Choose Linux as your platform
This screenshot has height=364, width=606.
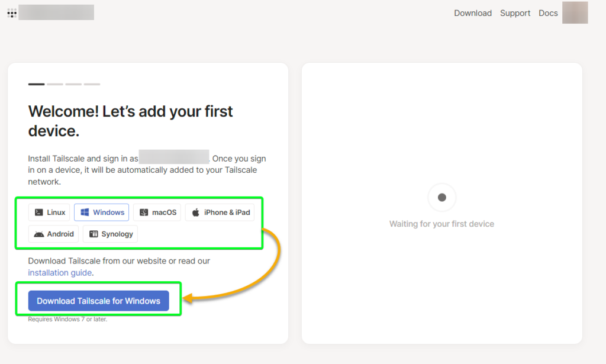click(x=49, y=212)
